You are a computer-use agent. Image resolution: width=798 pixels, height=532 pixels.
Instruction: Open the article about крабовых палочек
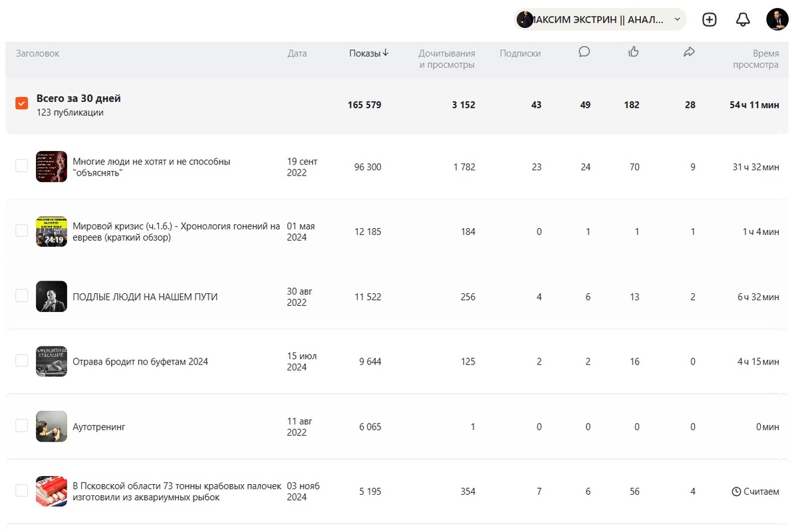(176, 491)
